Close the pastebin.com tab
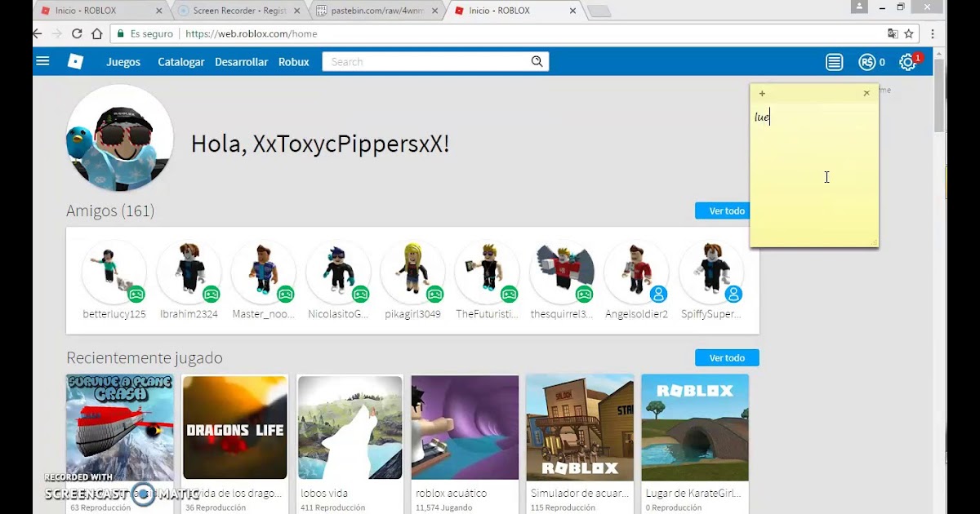This screenshot has height=514, width=980. 434,11
